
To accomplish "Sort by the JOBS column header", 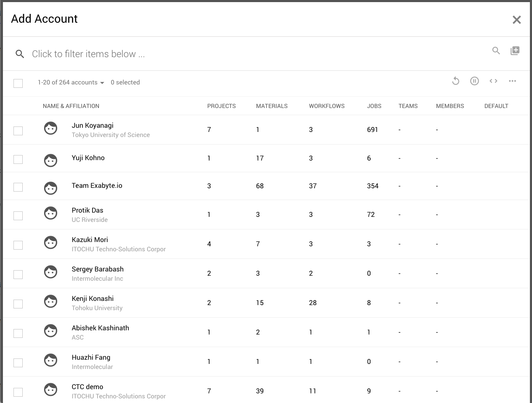I will coord(374,106).
